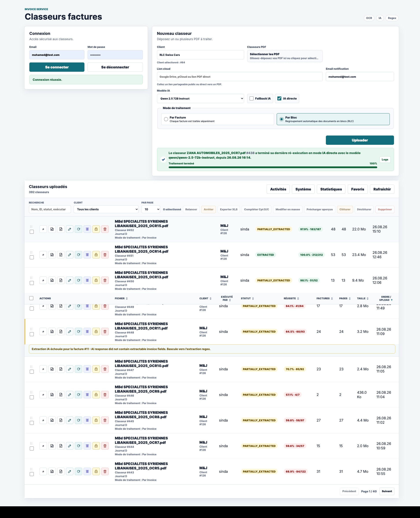Click the purple lines icon for OCR8.pdf row
Image resolution: width=420 pixels, height=518 pixels.
tap(87, 420)
